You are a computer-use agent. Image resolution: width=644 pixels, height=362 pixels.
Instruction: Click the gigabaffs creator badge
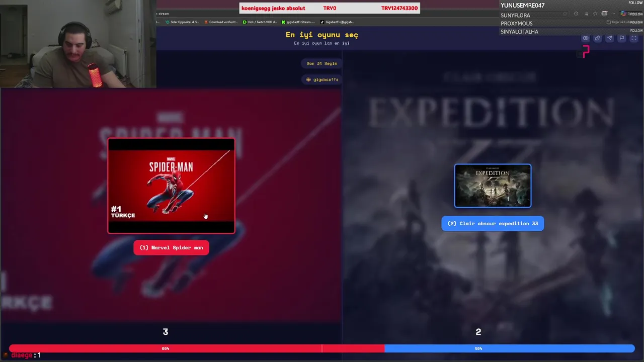322,79
